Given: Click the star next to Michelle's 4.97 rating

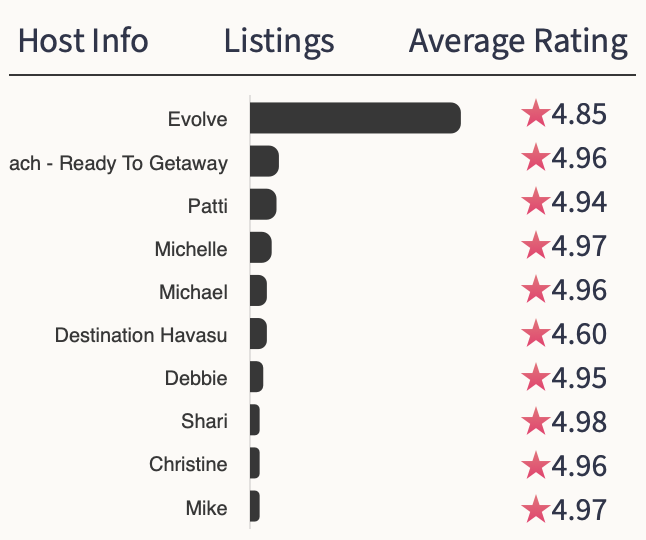Looking at the screenshot, I should coord(535,246).
